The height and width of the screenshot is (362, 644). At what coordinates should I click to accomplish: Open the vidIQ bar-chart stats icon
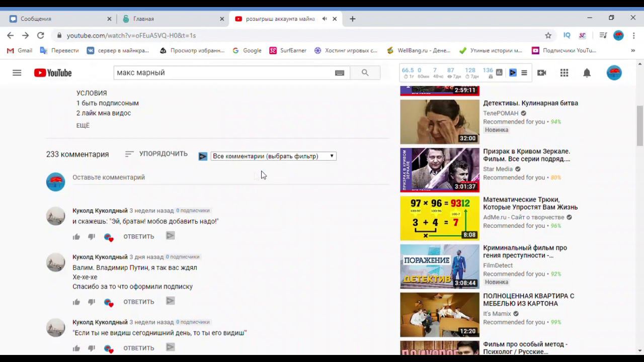[x=499, y=72]
